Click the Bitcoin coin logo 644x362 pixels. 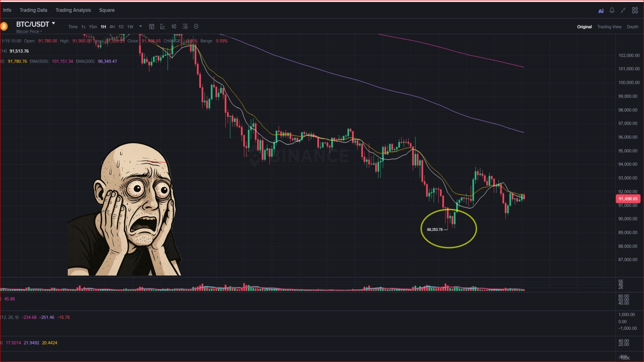[4, 26]
